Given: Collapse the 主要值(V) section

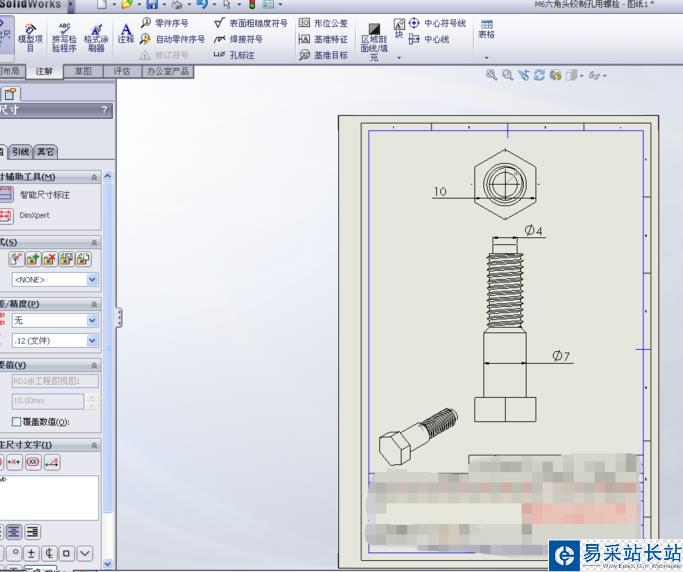Looking at the screenshot, I should pos(94,366).
